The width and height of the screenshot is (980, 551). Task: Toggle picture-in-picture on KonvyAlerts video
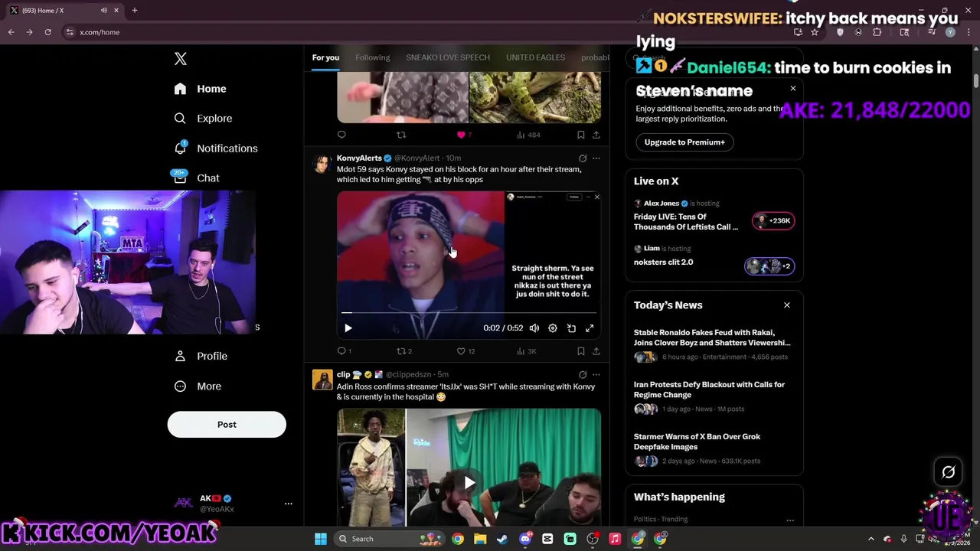click(x=571, y=328)
